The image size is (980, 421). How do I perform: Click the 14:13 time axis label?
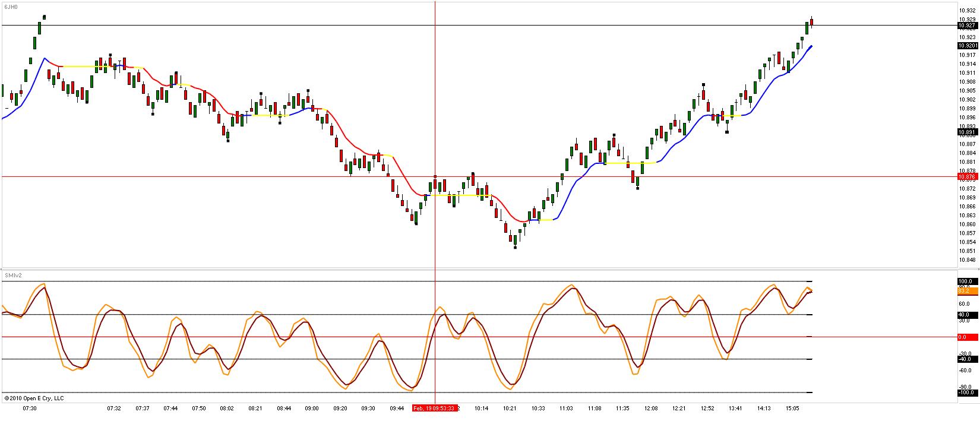point(764,409)
